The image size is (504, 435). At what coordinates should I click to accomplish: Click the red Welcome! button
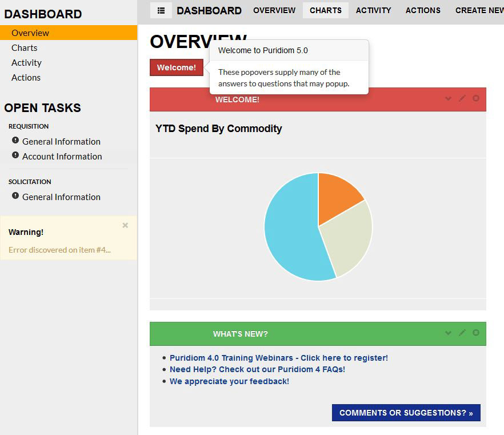pos(177,67)
